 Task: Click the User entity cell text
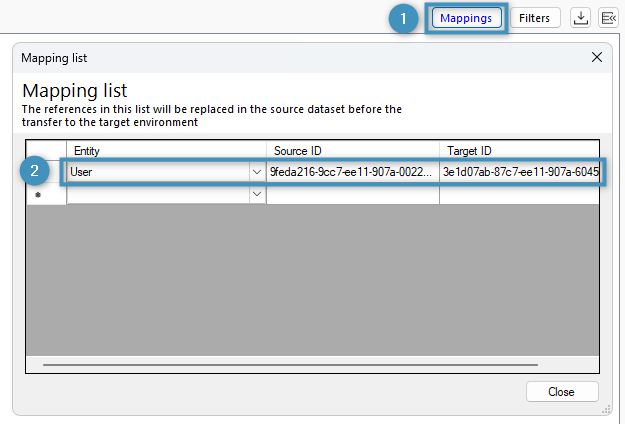pyautogui.click(x=81, y=172)
